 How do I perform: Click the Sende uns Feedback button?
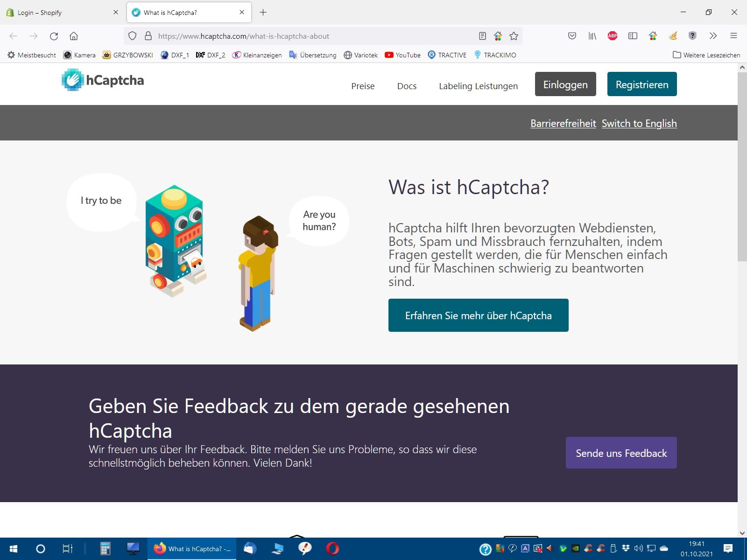621,453
